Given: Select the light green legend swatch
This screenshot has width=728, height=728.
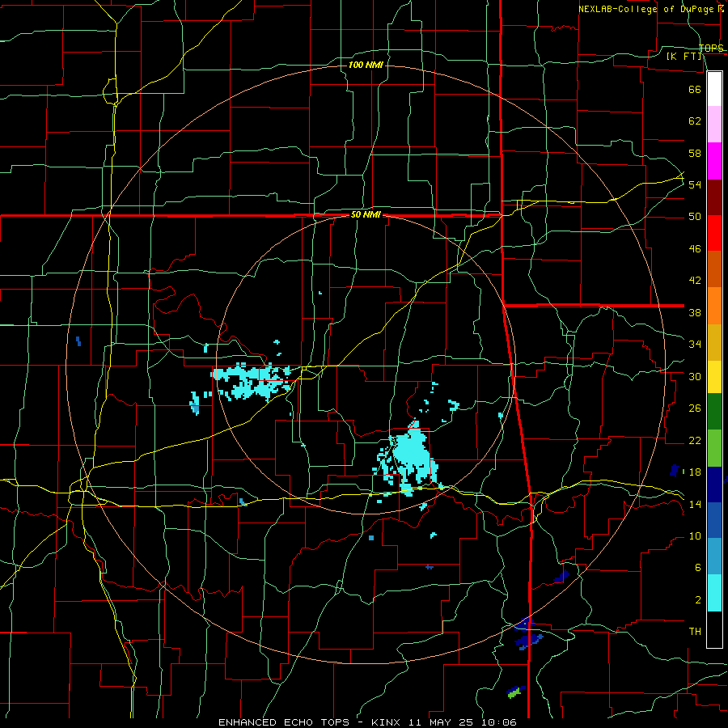Looking at the screenshot, I should click(x=714, y=448).
